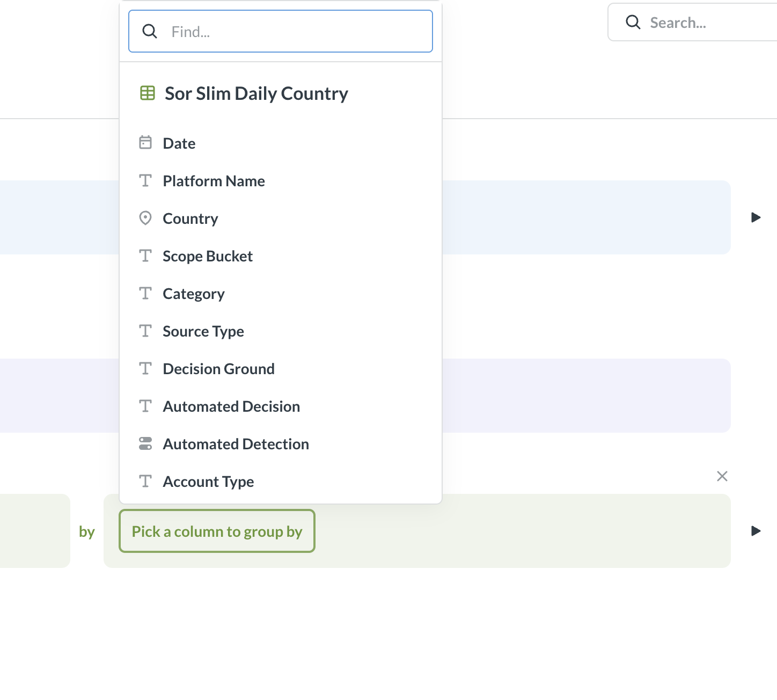Click the calendar icon next to Date
This screenshot has width=777, height=700.
tap(145, 142)
